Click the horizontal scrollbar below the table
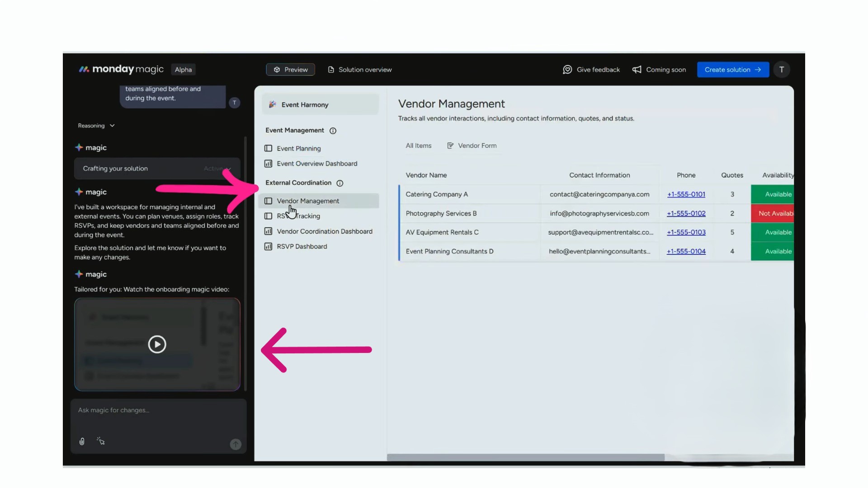The height and width of the screenshot is (488, 868). click(x=525, y=457)
